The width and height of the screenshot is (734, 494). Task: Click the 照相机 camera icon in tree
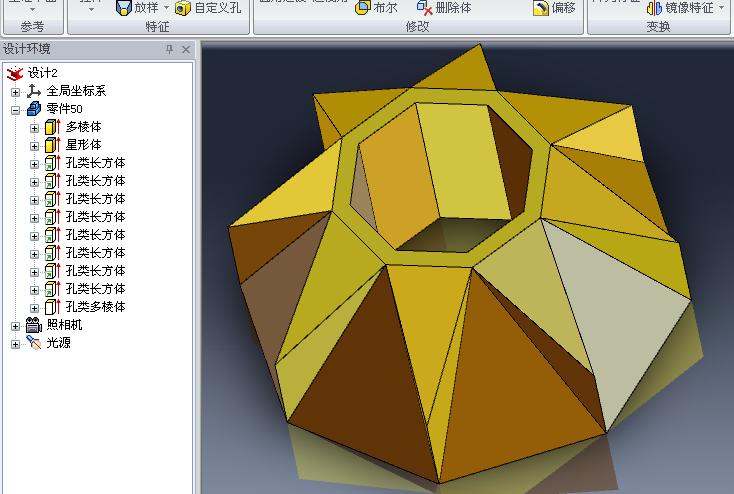coord(34,325)
